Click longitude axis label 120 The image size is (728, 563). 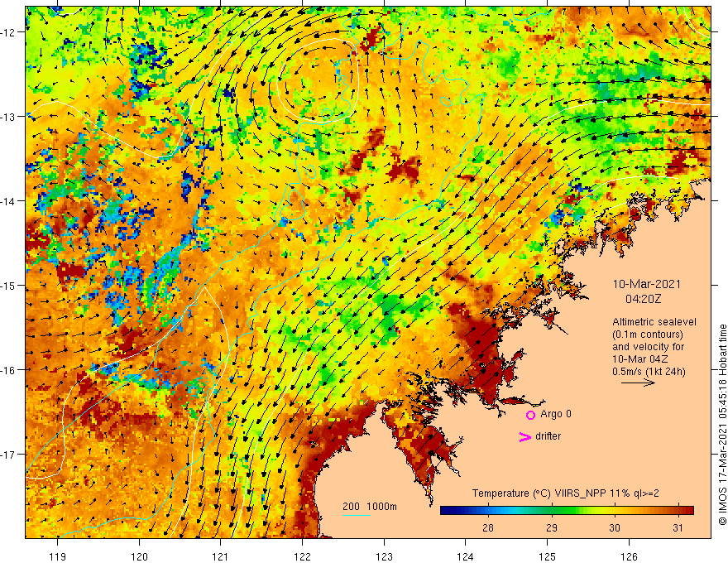[139, 556]
